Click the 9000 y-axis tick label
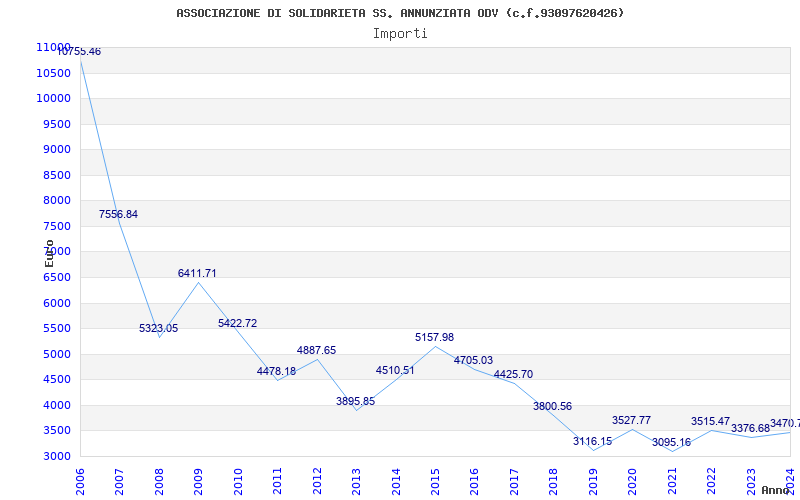 (56, 149)
